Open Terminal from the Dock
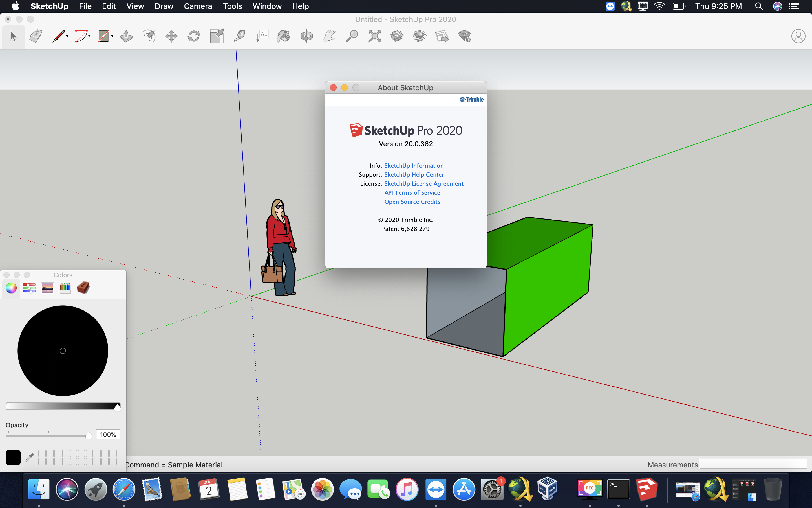Screen dimensions: 812x508 (x=618, y=490)
